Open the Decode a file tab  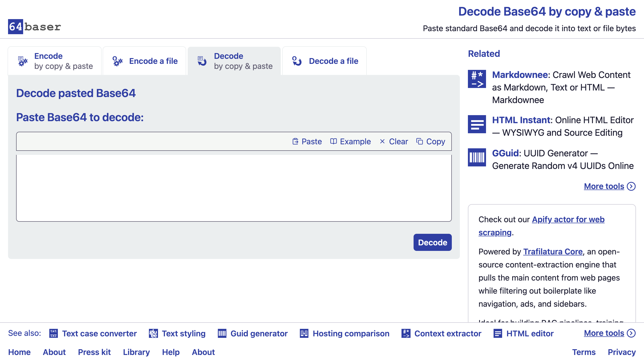325,61
